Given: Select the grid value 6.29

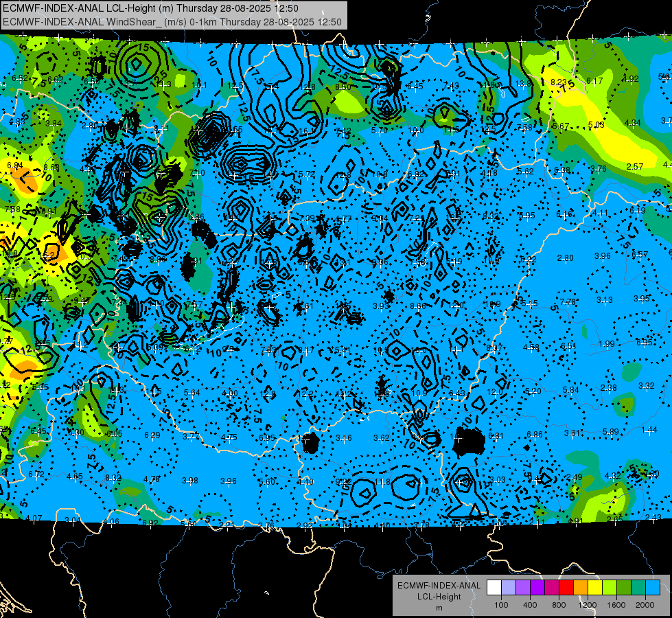Looking at the screenshot, I should pos(152,435).
